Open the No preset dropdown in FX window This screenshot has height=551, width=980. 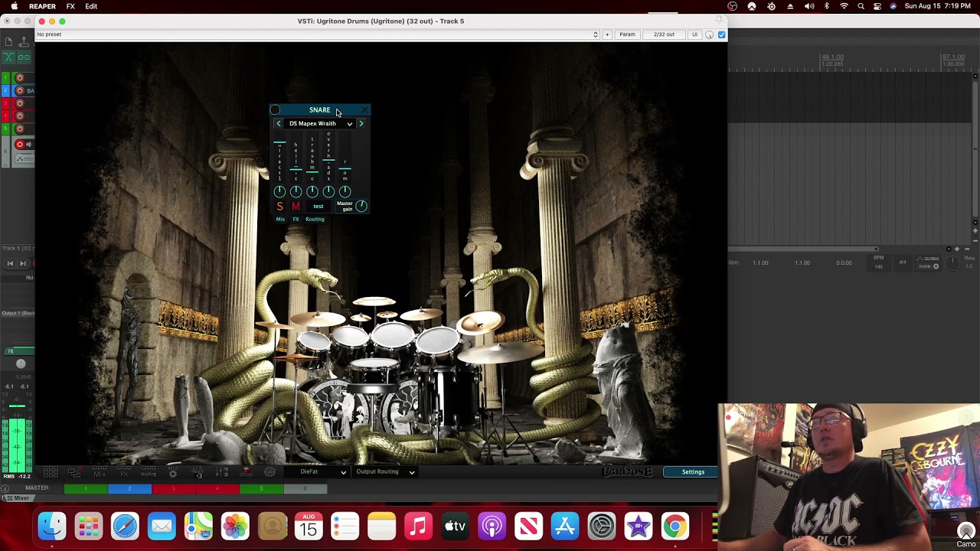317,34
